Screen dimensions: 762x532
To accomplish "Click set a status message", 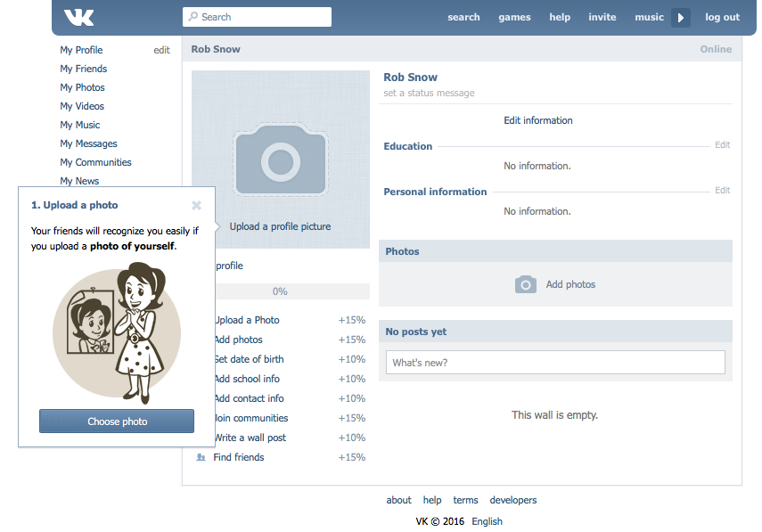I will point(429,93).
